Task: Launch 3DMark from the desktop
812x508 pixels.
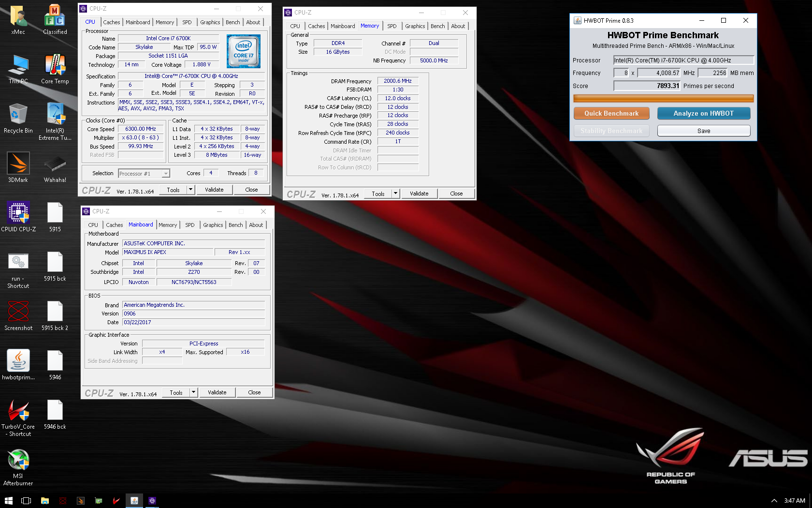Action: point(18,168)
